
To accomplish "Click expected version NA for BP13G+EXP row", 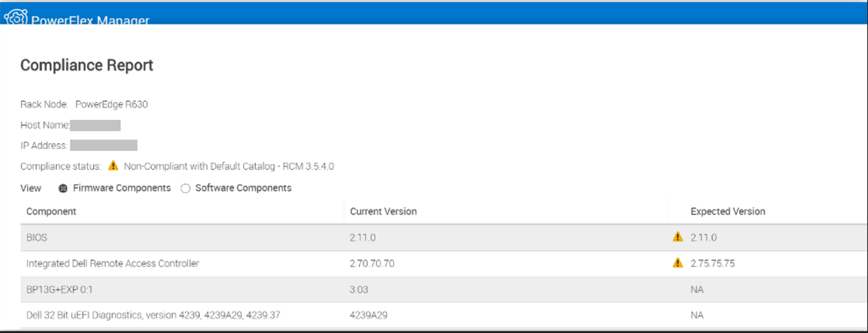I will 696,290.
